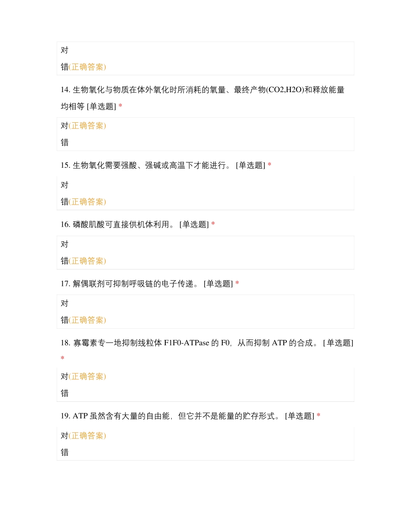The height and width of the screenshot is (532, 411).
Task: Pick 错 for question 16 on 磷酸肌酸
Action: click(x=65, y=261)
